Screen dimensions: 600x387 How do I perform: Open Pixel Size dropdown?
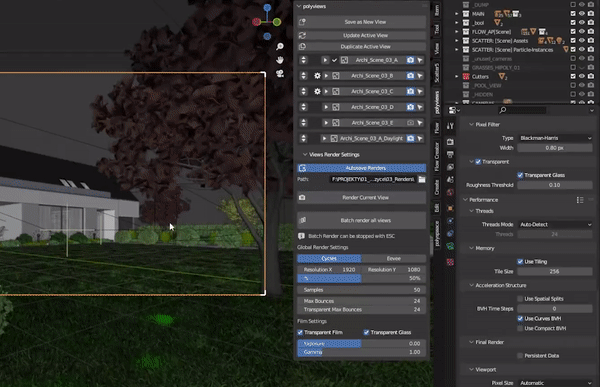pos(555,383)
